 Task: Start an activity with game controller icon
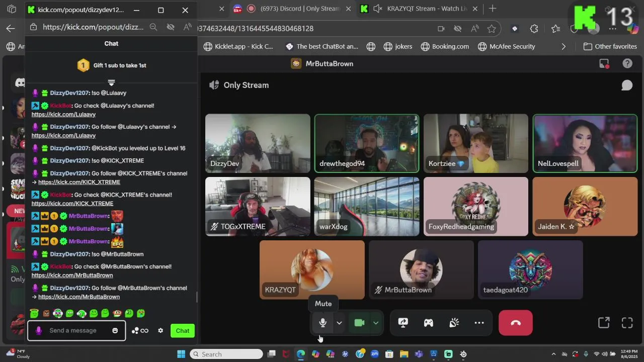pos(429,323)
